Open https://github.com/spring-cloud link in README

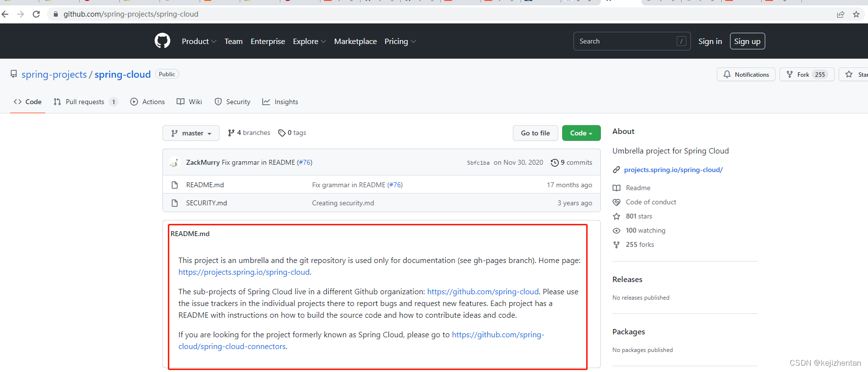point(483,291)
